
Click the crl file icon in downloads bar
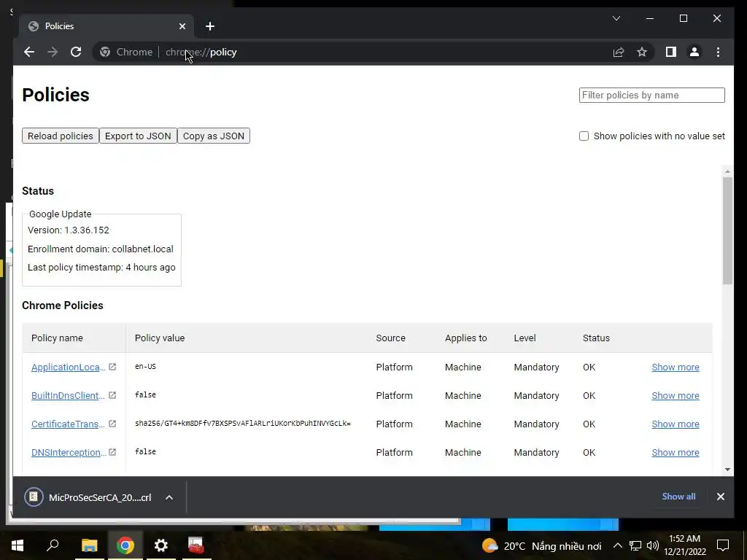34,497
